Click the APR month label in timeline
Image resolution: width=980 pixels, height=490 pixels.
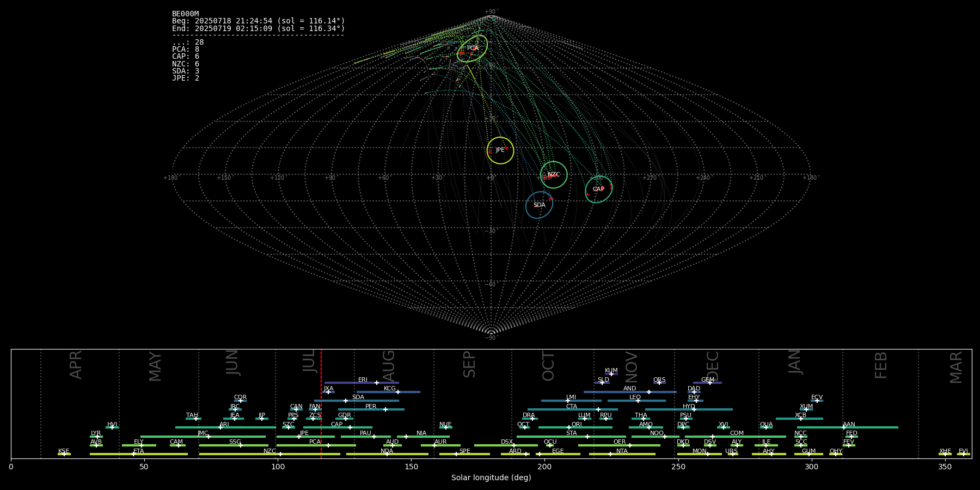tap(76, 365)
